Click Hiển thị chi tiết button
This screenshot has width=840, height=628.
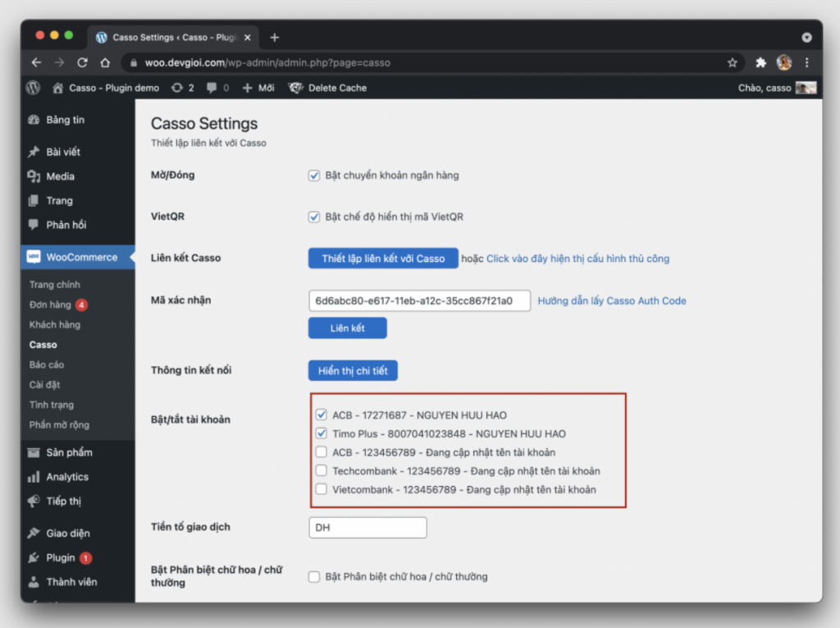pyautogui.click(x=353, y=370)
